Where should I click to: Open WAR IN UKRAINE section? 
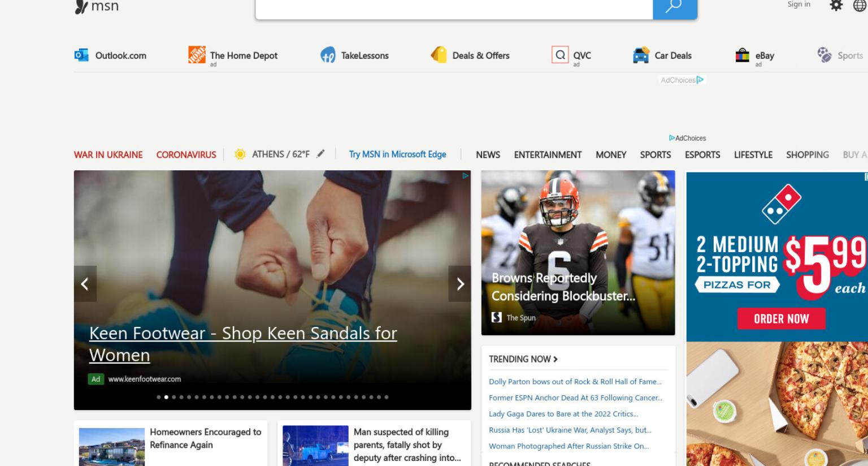[108, 154]
